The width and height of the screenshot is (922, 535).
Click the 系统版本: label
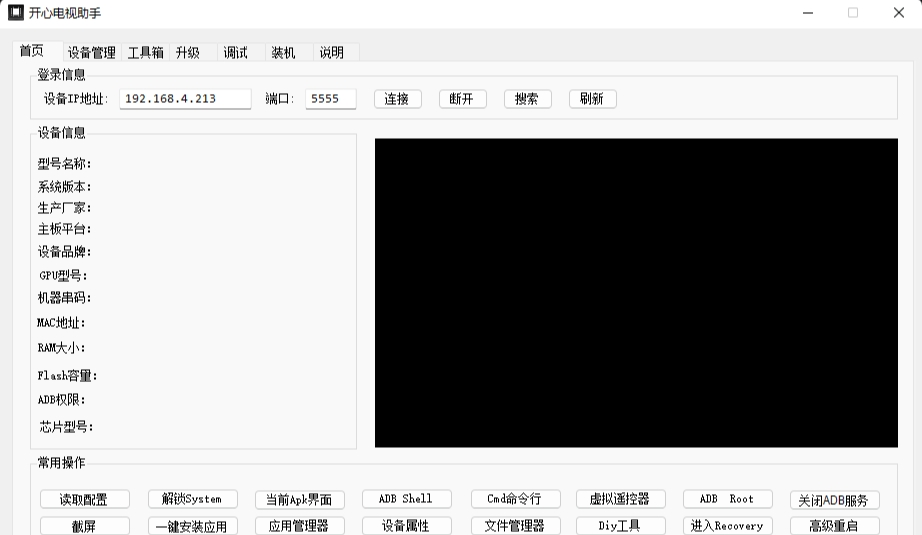click(x=65, y=186)
